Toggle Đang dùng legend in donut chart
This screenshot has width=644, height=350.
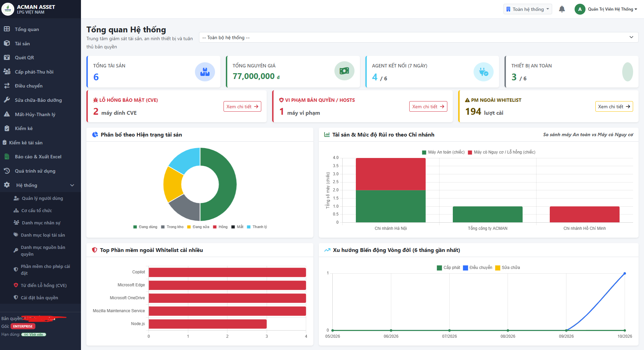point(145,227)
